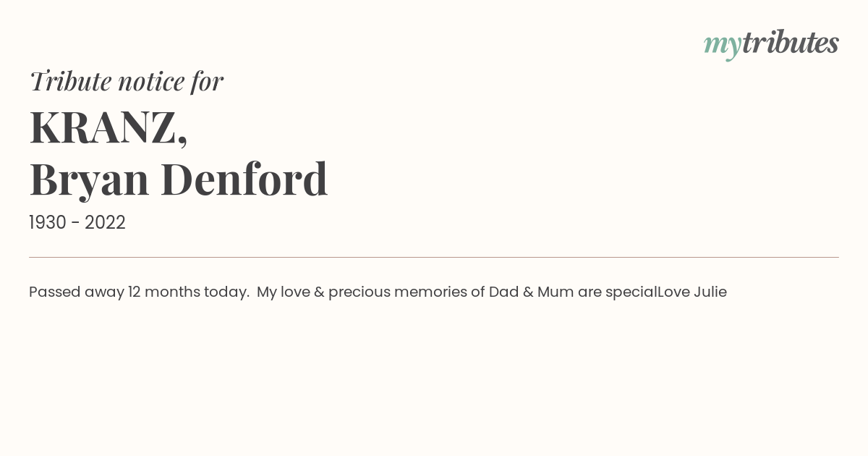The height and width of the screenshot is (456, 868).
Task: Click the "Love Julie" signature text
Action: (x=692, y=292)
